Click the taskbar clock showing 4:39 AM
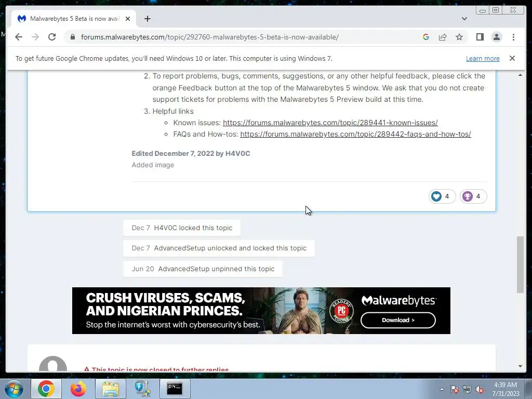 click(x=506, y=389)
